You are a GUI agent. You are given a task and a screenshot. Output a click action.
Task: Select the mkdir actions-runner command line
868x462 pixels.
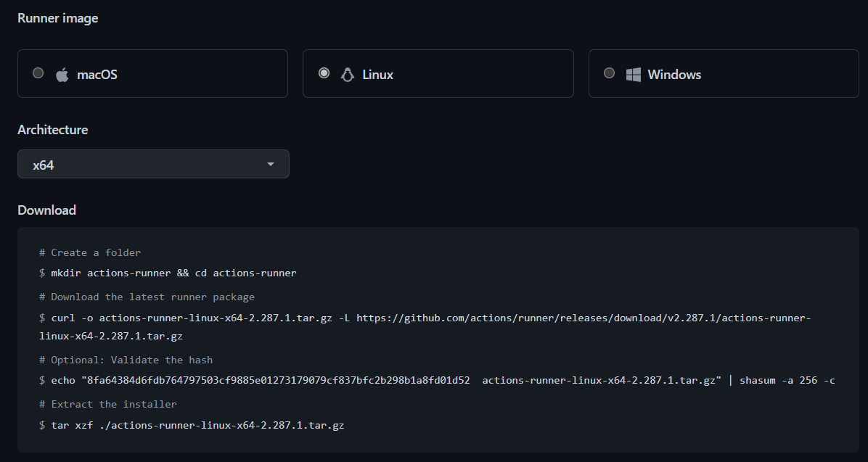coord(167,273)
